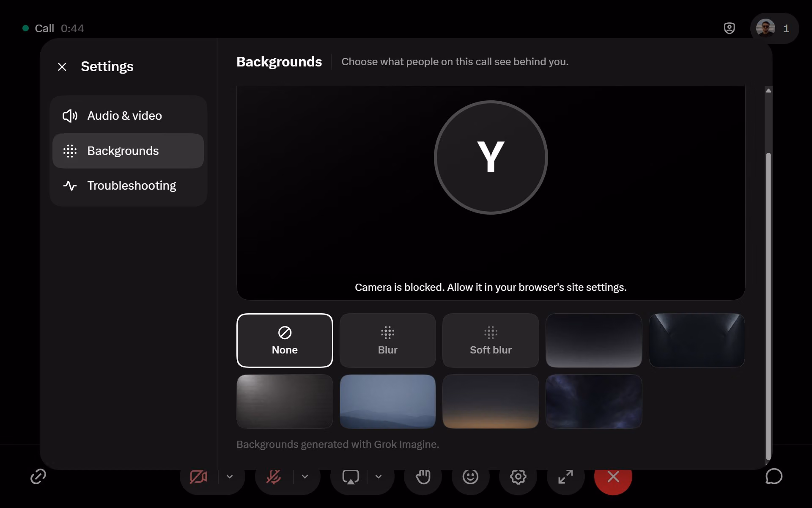Raise hand using the hand icon

pyautogui.click(x=423, y=477)
